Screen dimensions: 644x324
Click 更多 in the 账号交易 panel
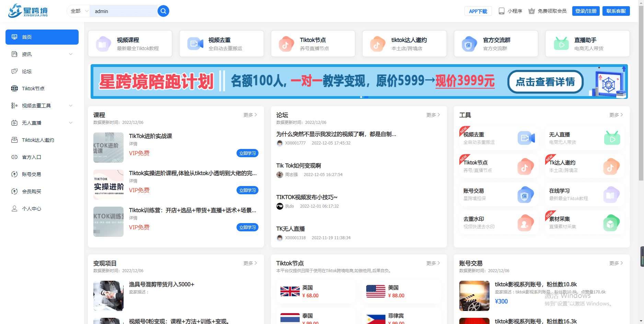pyautogui.click(x=616, y=263)
